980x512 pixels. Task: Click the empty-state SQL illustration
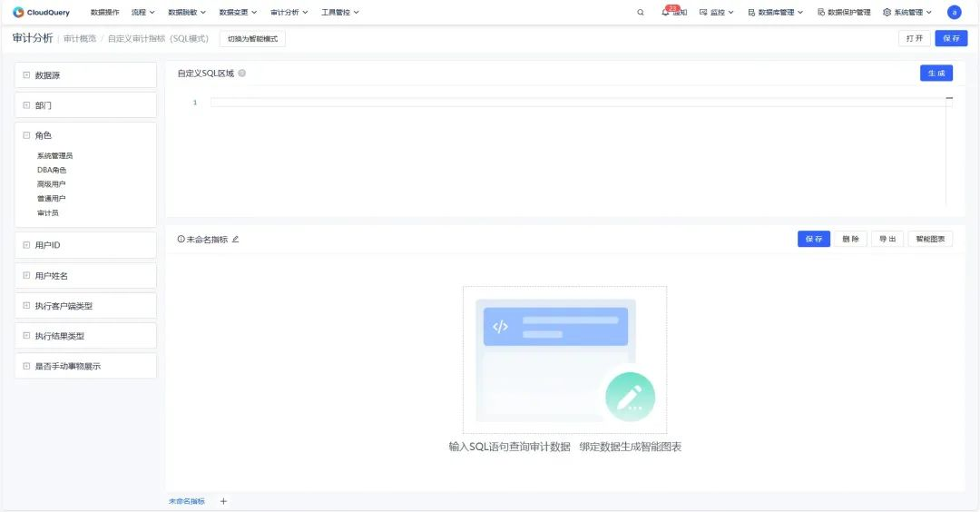pyautogui.click(x=564, y=359)
